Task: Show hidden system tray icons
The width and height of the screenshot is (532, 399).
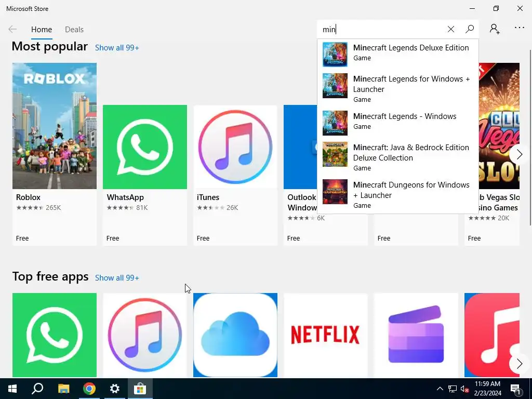Action: [x=440, y=389]
